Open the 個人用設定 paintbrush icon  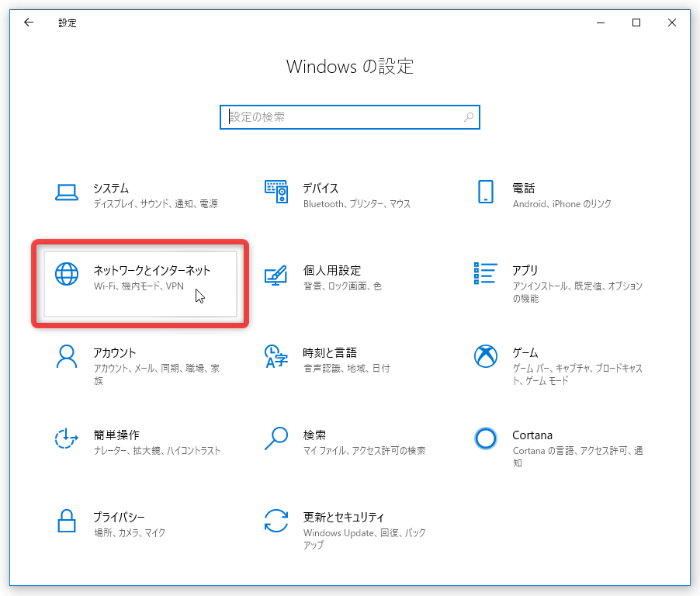276,275
